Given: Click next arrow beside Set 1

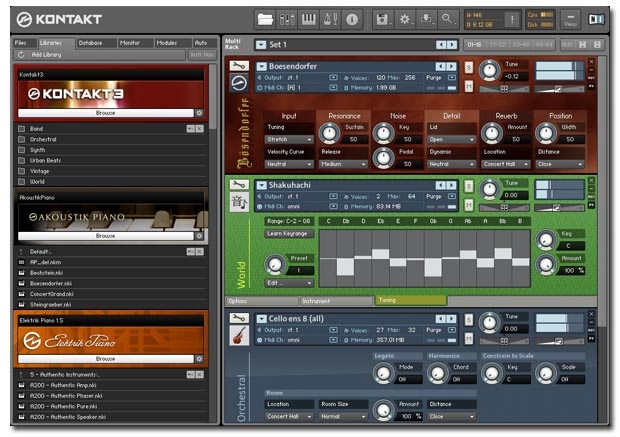Looking at the screenshot, I should pos(452,45).
